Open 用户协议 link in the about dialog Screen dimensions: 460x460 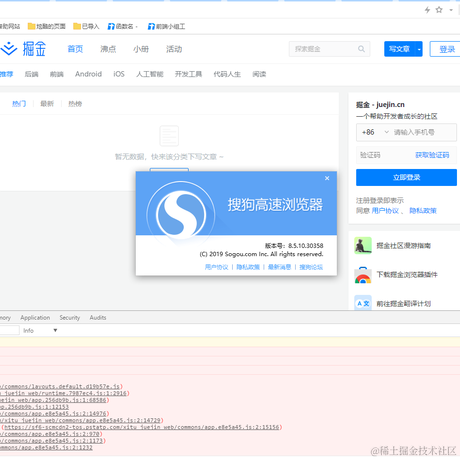(216, 267)
